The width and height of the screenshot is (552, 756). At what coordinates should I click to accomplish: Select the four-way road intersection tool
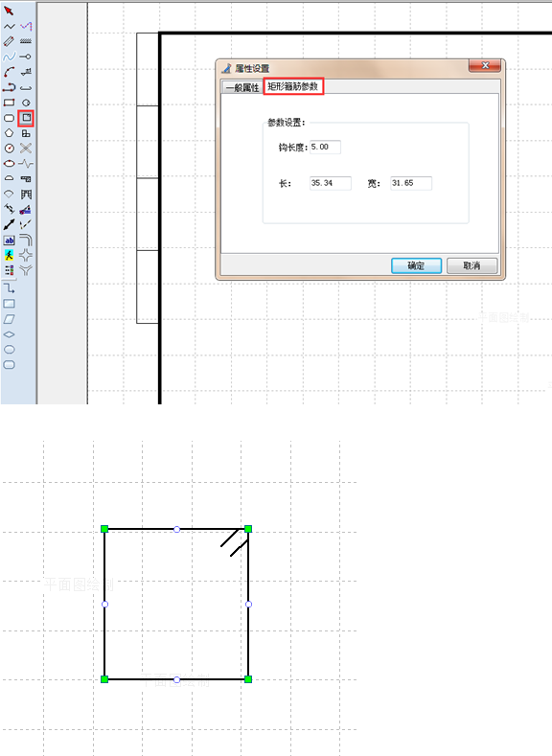tap(26, 255)
